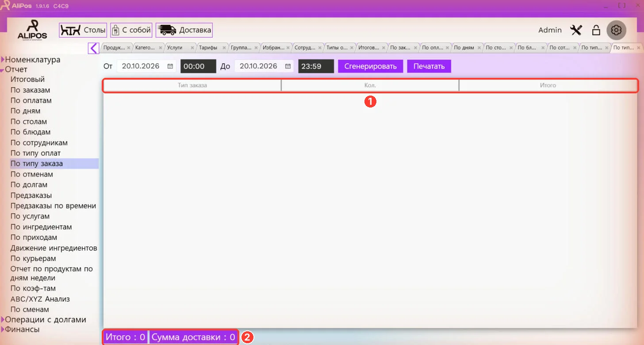Open the По заказам report
Screen dimensions: 644x345
[x=30, y=90]
